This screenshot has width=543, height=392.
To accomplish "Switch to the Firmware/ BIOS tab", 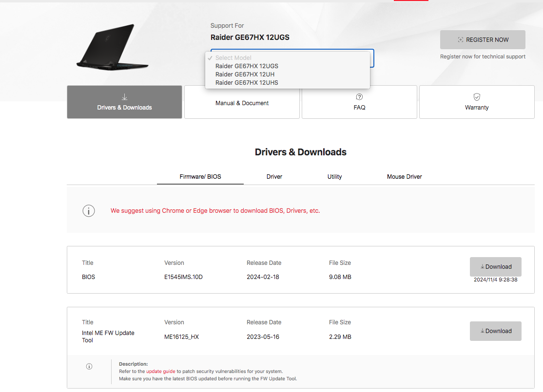I will (x=200, y=176).
